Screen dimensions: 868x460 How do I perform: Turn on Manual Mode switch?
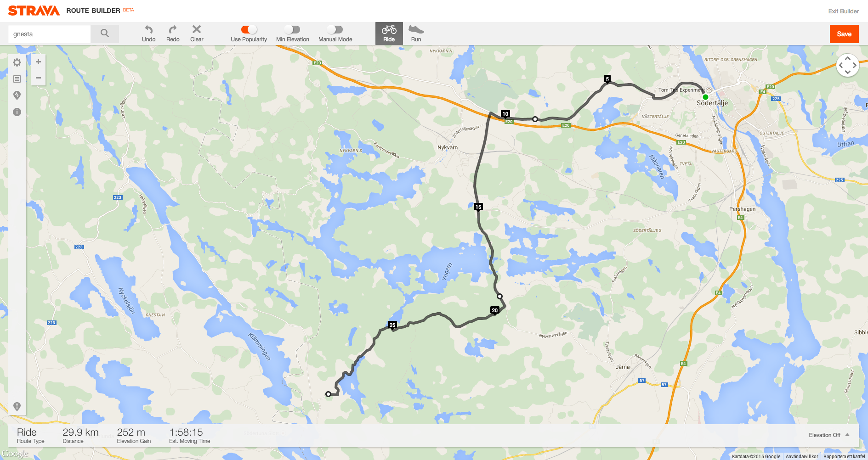coord(335,29)
